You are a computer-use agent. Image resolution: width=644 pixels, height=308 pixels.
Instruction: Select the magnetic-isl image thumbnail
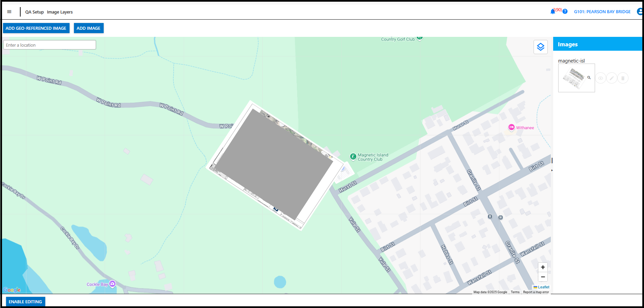[576, 78]
